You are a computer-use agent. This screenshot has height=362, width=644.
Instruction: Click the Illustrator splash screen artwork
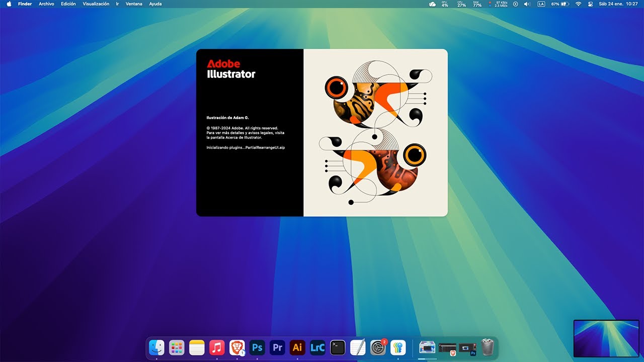coord(375,133)
